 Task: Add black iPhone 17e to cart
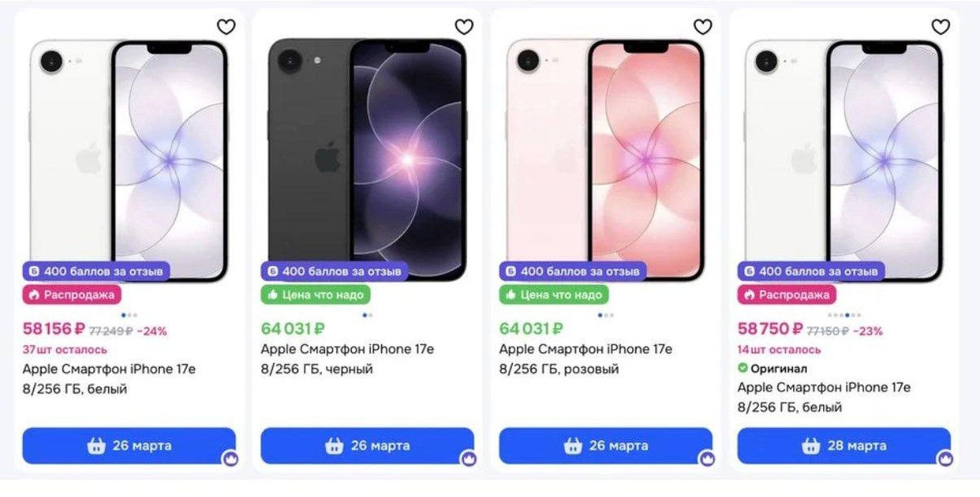point(367,446)
